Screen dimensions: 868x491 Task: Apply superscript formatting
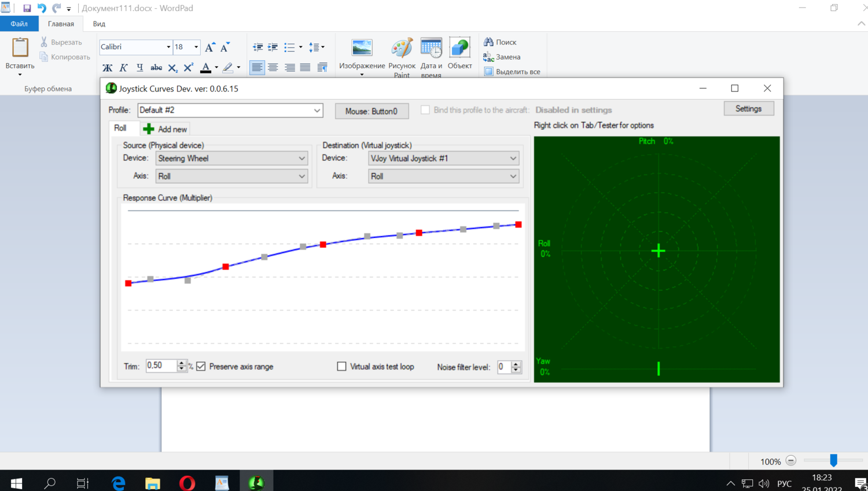(x=188, y=68)
